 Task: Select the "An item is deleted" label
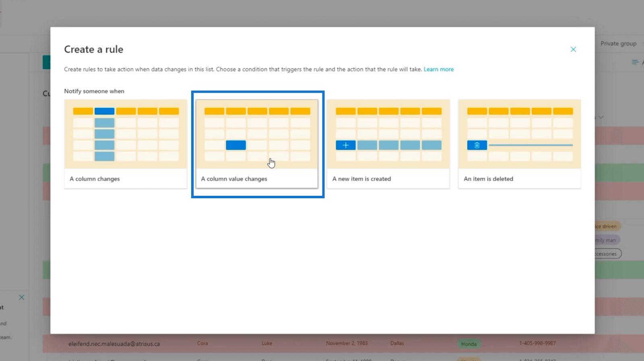coord(488,179)
